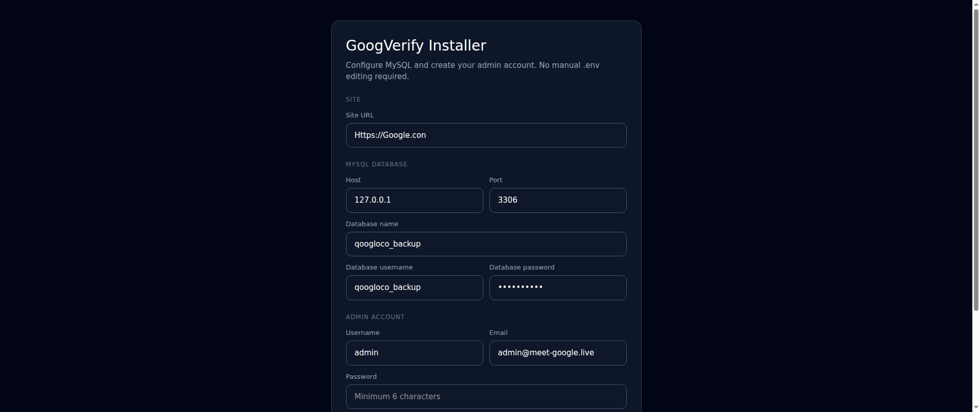
Task: Click the 'Host' label
Action: (x=353, y=180)
